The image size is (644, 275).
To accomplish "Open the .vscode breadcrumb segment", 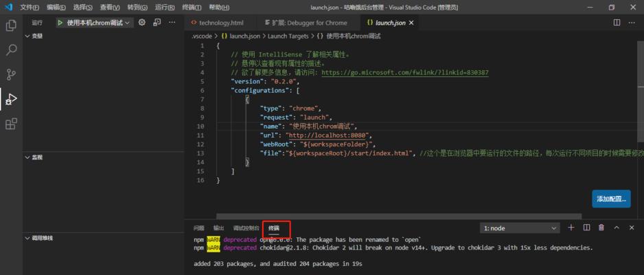I will click(201, 36).
